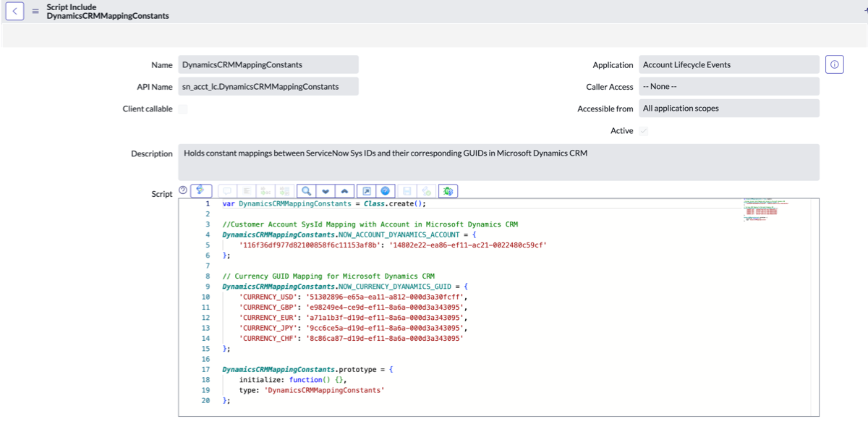Toggle full screen script editor
The height and width of the screenshot is (427, 868).
366,191
